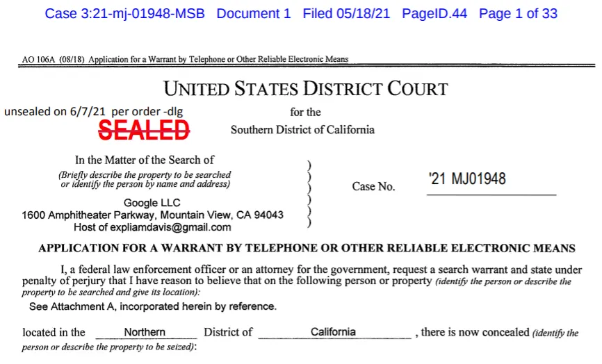Click the case number 3:21-mj-01948-MSB header text
Image resolution: width=602 pixels, height=364 pixels.
125,14
